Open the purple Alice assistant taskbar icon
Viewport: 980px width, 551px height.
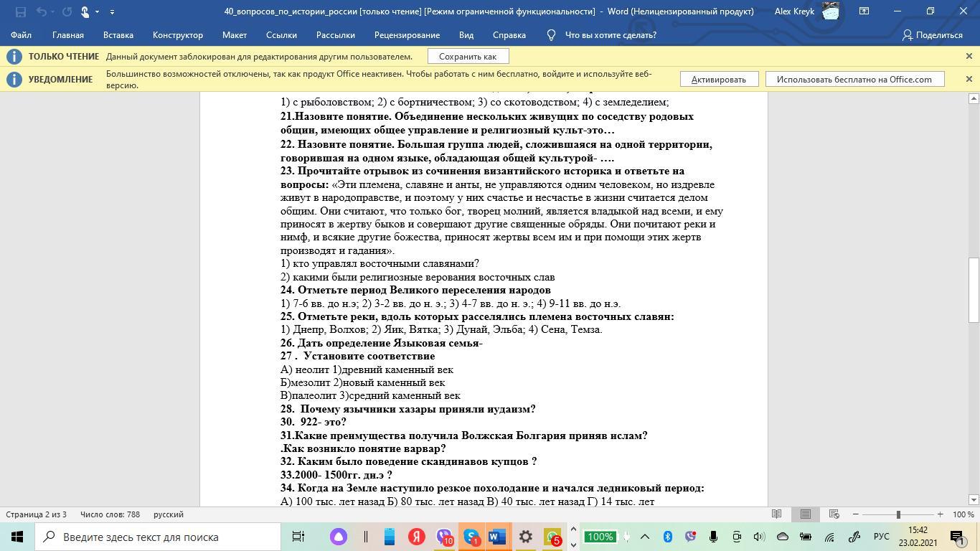(x=339, y=537)
